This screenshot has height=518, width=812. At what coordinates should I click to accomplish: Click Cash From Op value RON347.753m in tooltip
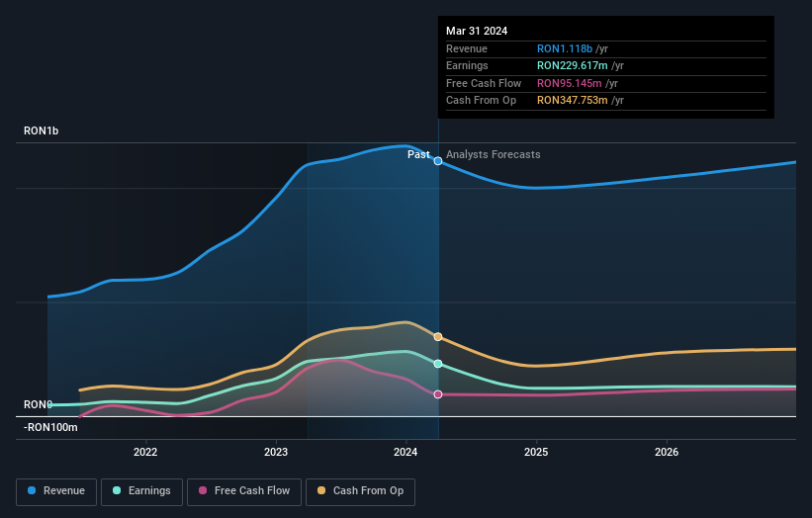(573, 101)
